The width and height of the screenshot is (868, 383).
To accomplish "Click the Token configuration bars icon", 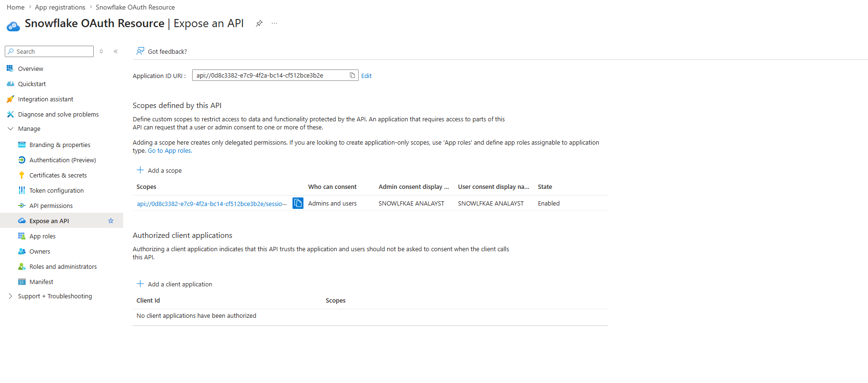I will pyautogui.click(x=21, y=190).
